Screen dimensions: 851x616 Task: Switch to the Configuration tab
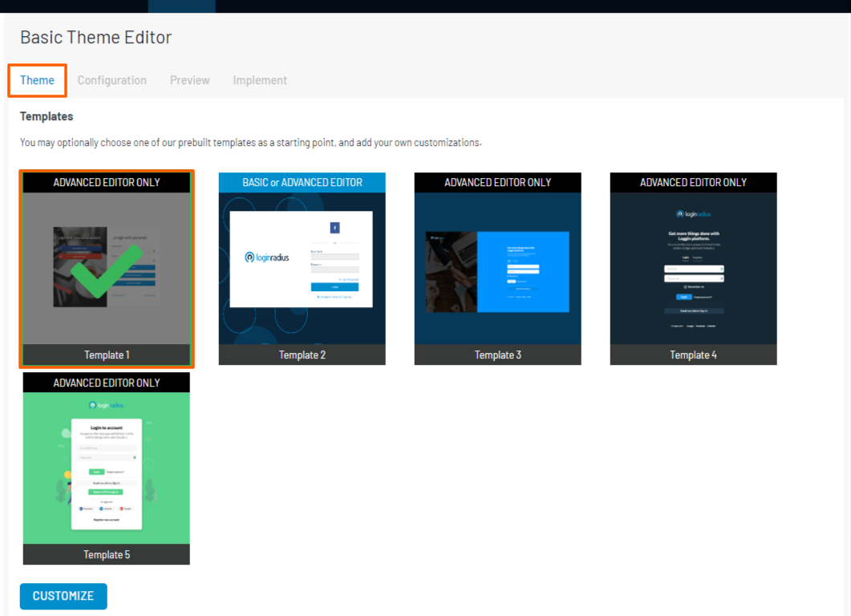click(x=111, y=80)
